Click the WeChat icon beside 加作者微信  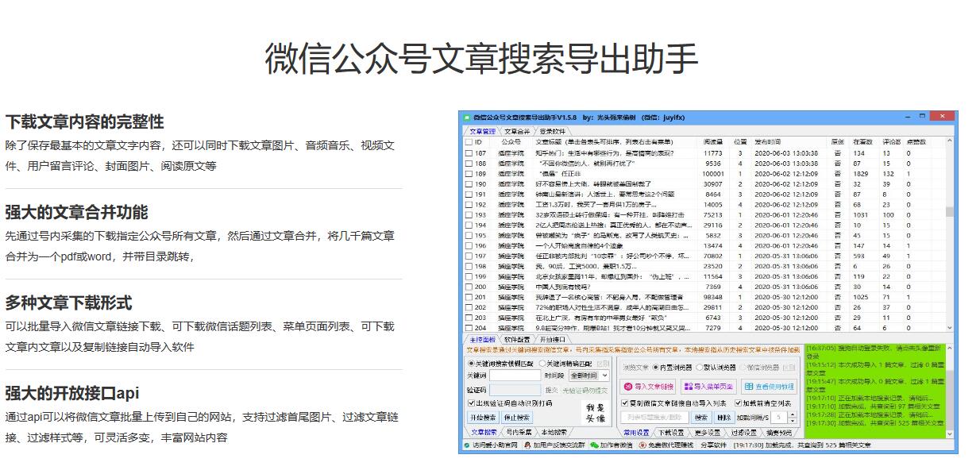[594, 445]
